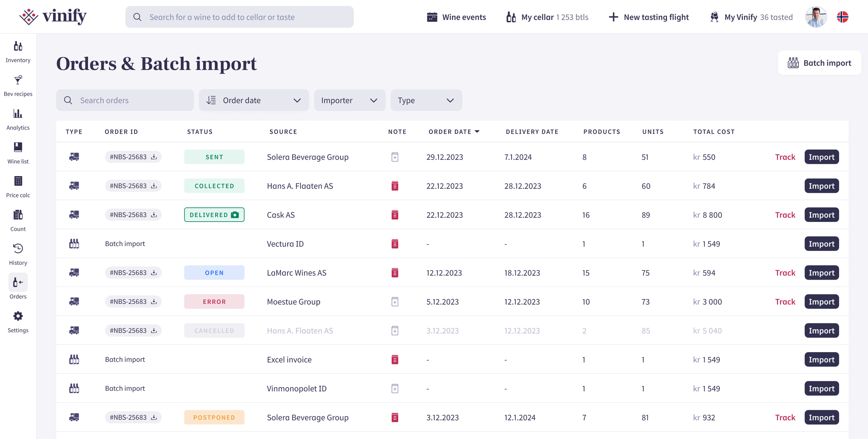The width and height of the screenshot is (868, 439).
Task: Open Settings gear icon
Action: (18, 316)
